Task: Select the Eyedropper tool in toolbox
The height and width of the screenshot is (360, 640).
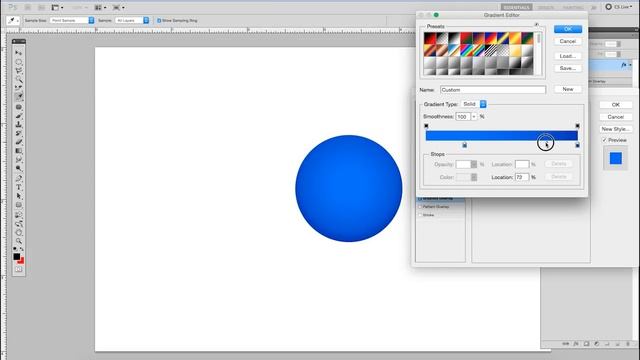Action: point(18,97)
